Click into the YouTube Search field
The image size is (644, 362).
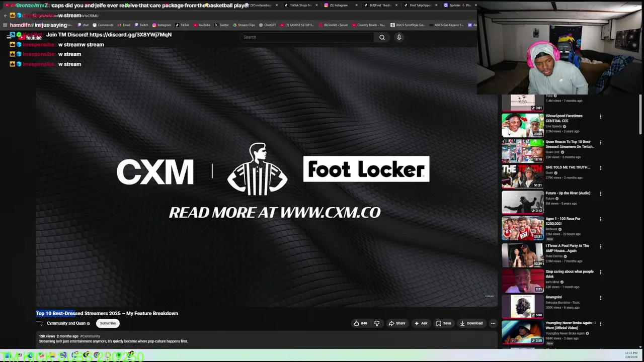(x=307, y=37)
